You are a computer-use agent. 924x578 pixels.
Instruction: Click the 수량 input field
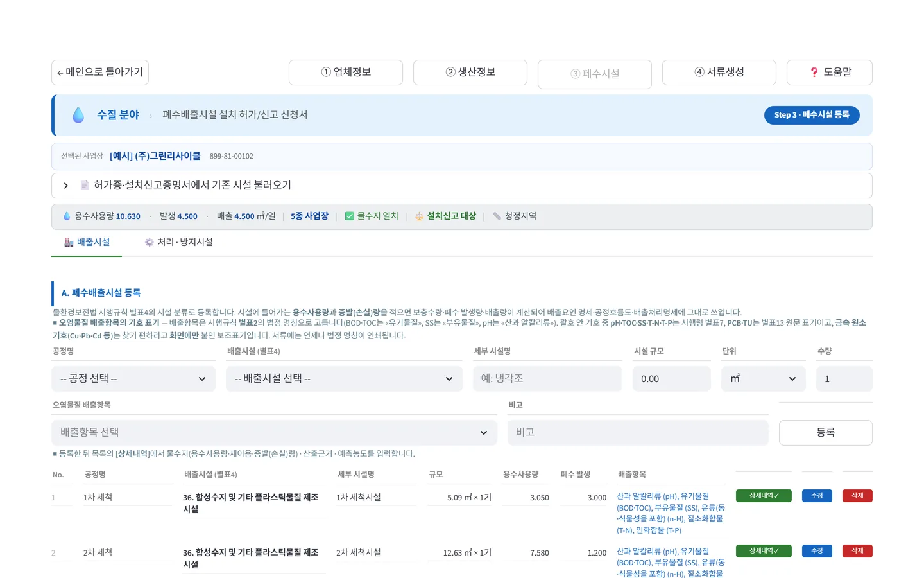pos(844,379)
